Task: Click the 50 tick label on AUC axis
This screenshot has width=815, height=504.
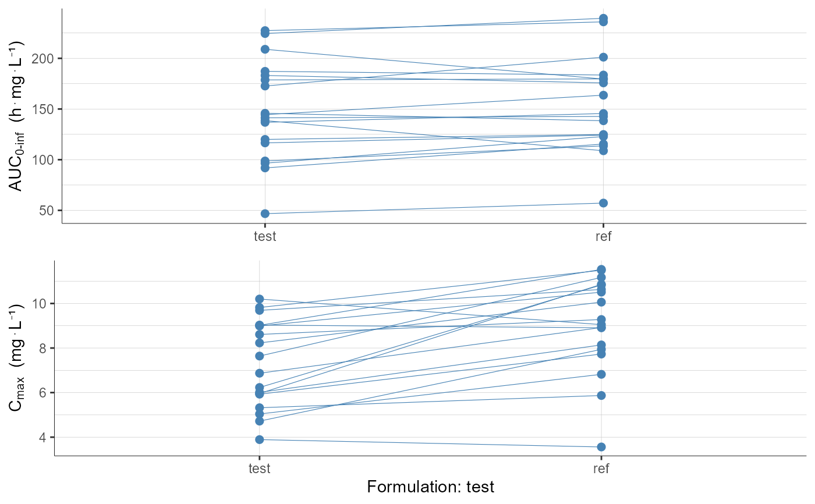Action: [x=48, y=211]
